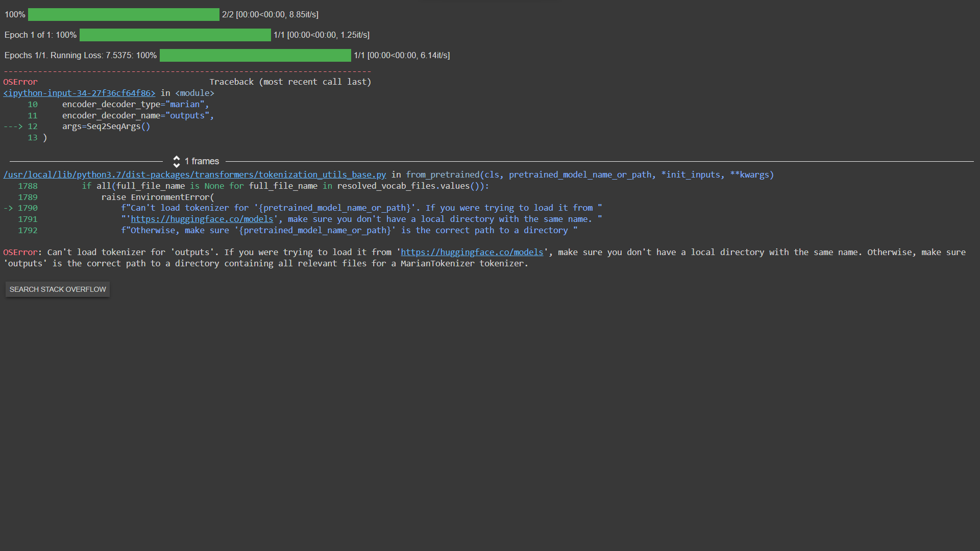The image size is (980, 551).
Task: Open the huggingface.co/models link in OSError message
Action: coord(472,252)
